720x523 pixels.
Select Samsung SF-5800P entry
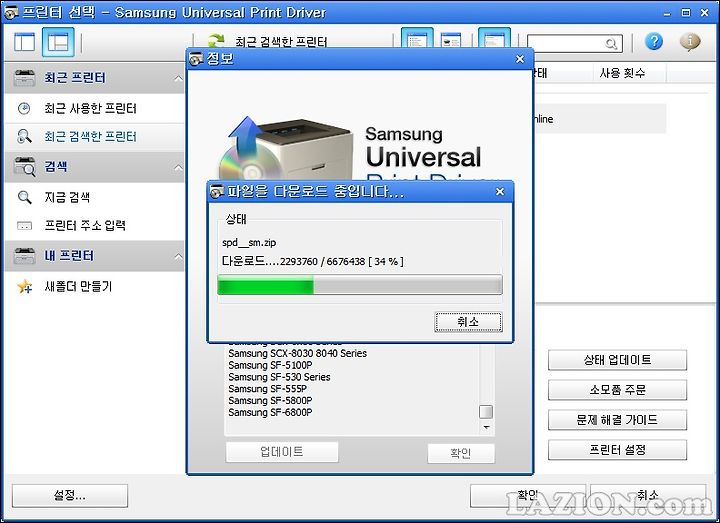pyautogui.click(x=270, y=400)
